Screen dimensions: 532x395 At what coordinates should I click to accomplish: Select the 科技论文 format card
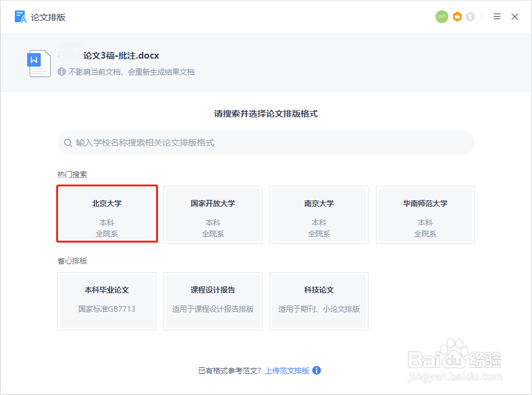319,301
